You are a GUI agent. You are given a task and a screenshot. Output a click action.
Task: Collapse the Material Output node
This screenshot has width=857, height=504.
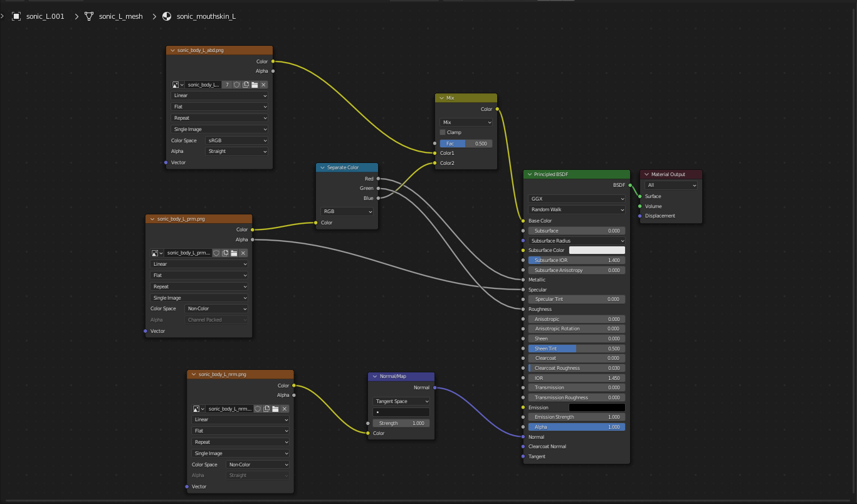tap(646, 174)
